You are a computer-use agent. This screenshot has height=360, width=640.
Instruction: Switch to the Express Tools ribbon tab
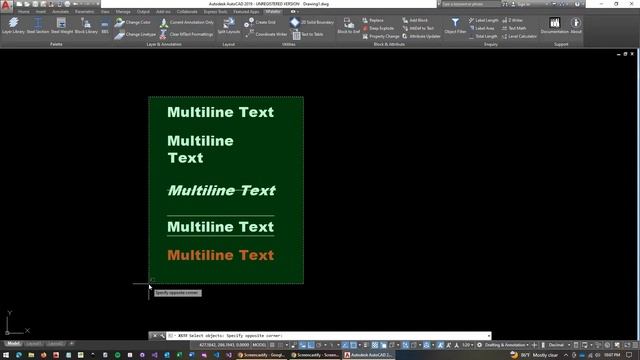216,12
